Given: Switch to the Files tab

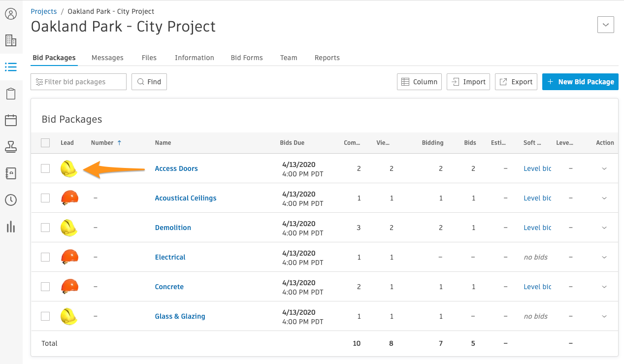Looking at the screenshot, I should (x=149, y=58).
